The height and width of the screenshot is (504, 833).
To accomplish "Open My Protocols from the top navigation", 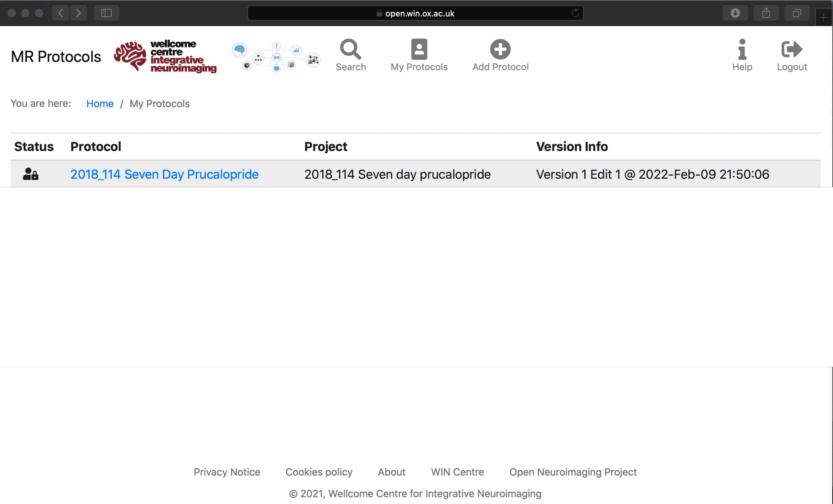I will pyautogui.click(x=419, y=55).
